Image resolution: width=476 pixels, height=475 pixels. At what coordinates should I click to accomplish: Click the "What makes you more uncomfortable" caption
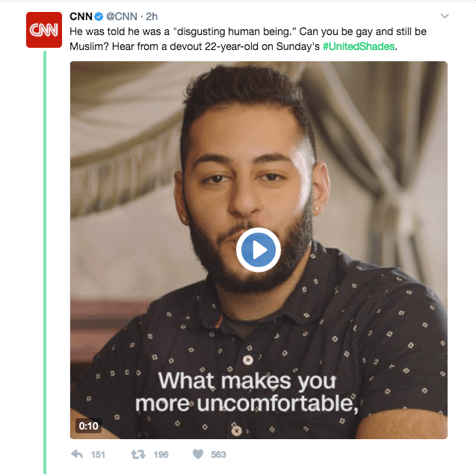click(247, 393)
